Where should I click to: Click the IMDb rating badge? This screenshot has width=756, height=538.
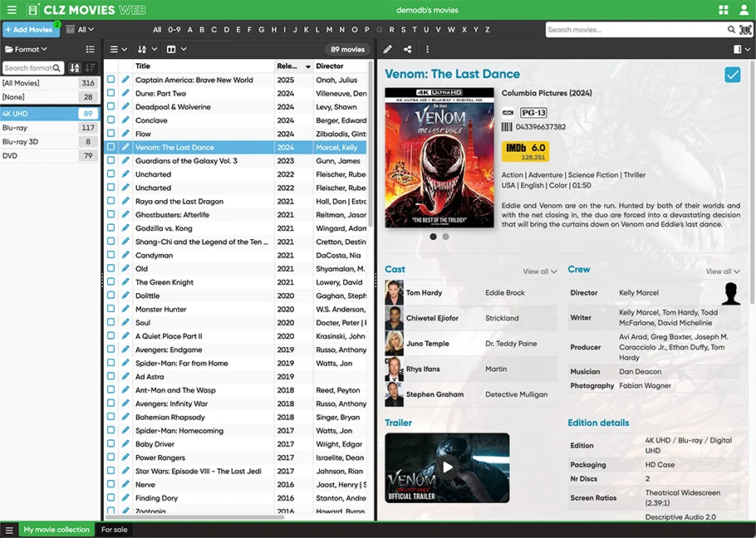pyautogui.click(x=525, y=151)
